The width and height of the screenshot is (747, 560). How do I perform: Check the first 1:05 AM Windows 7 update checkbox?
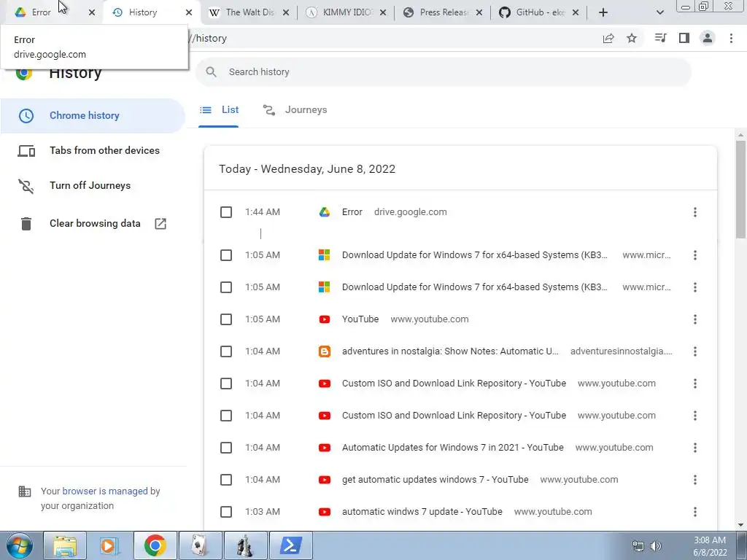pos(226,255)
